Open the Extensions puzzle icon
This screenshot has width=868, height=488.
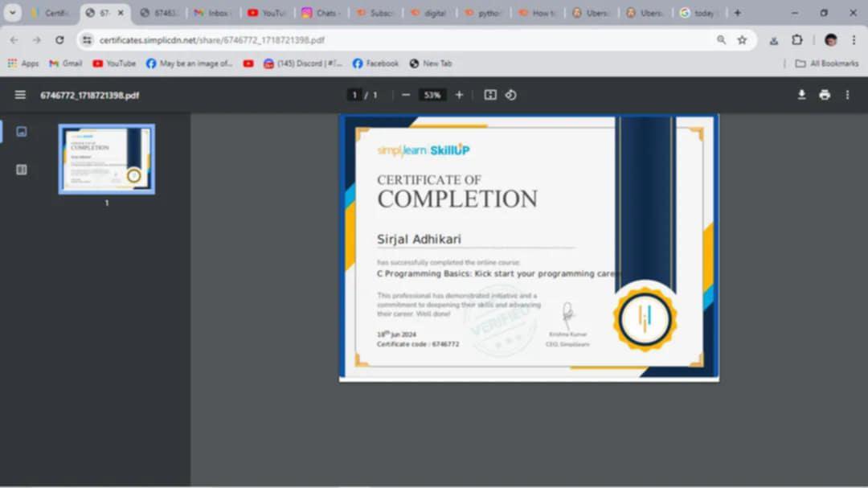click(x=797, y=40)
